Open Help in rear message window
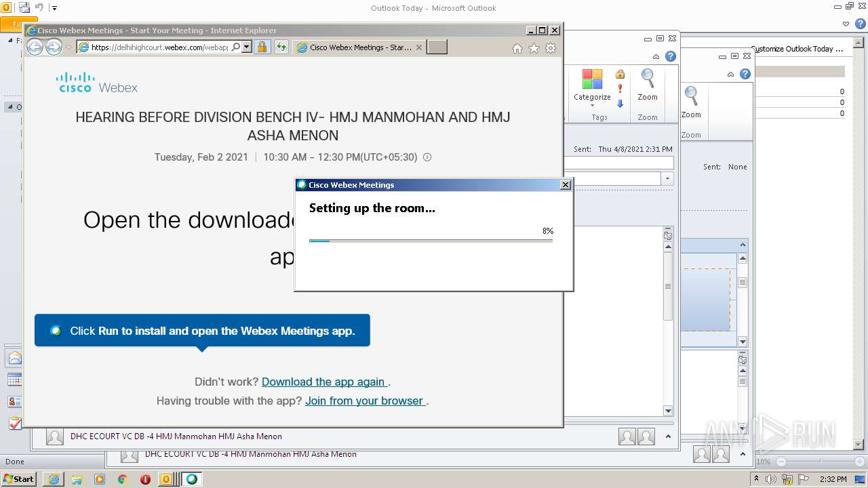The width and height of the screenshot is (868, 488). (x=745, y=74)
